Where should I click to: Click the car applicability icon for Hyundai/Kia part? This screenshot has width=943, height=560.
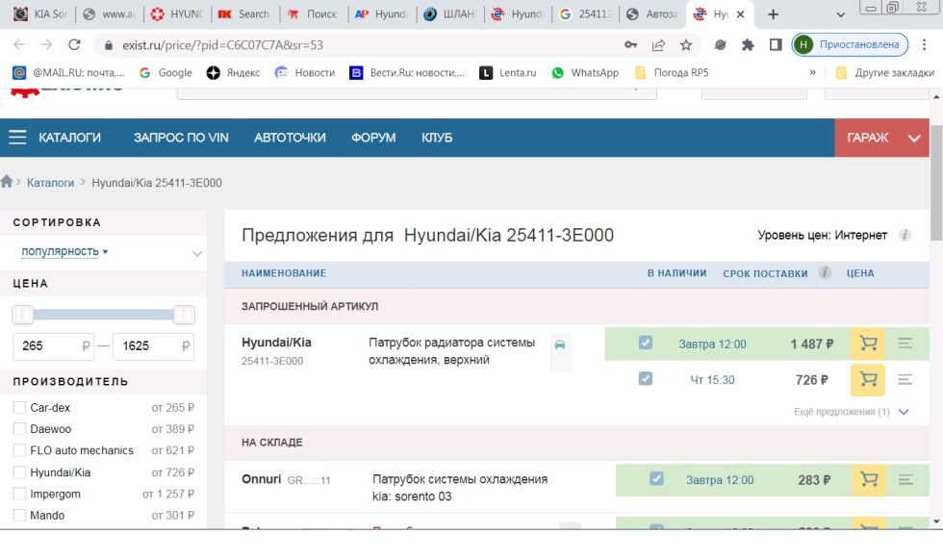560,345
